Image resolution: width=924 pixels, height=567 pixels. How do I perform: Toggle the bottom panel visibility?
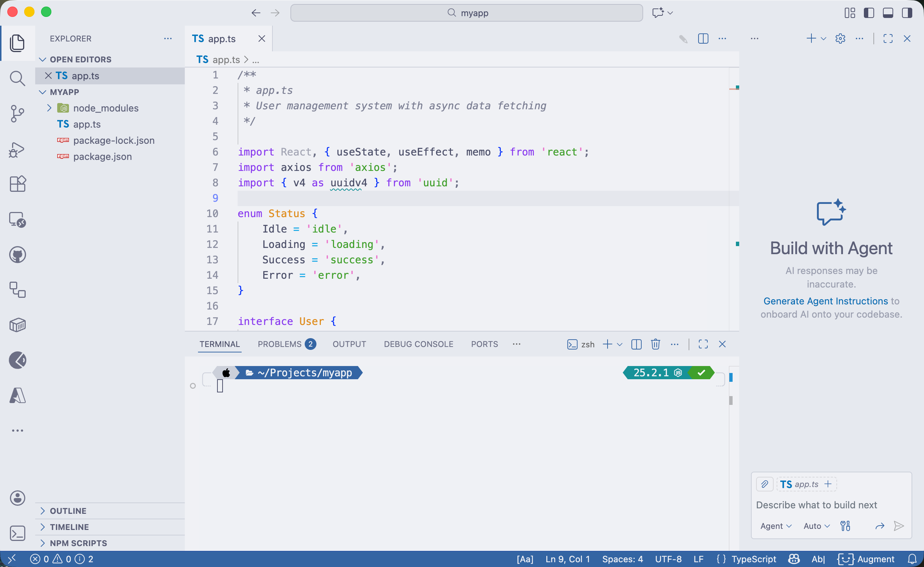click(x=888, y=13)
